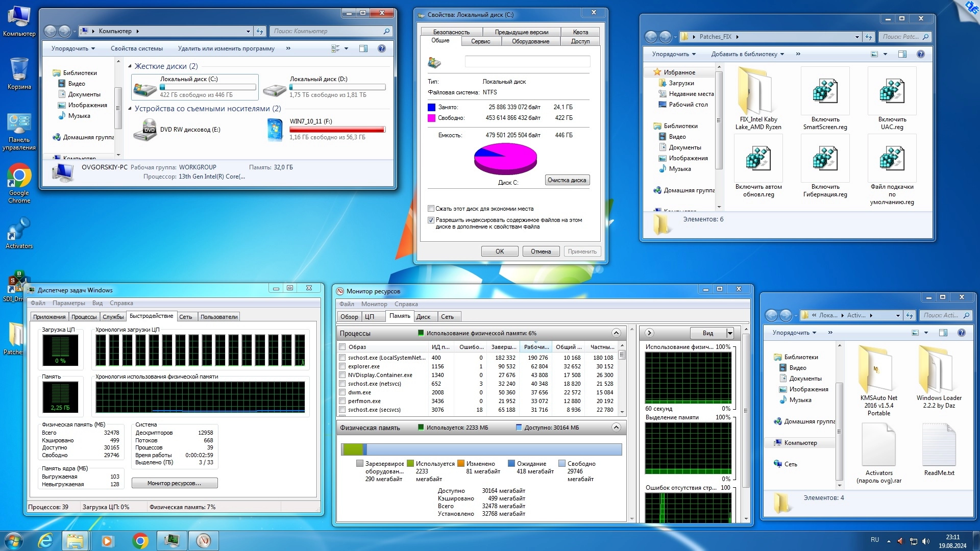The image size is (980, 551).
Task: Switch to the Процессы tab in Task Manager
Action: point(84,317)
